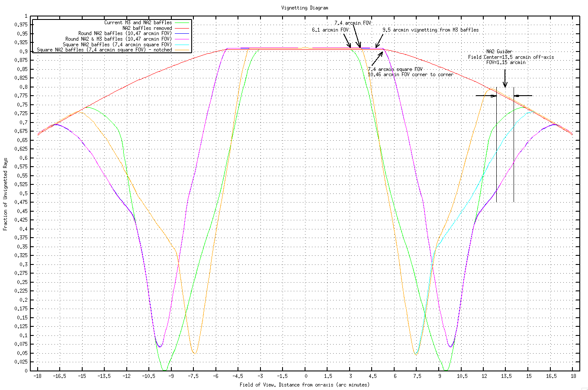588x390 pixels.
Task: Click y-axis tick label '0.25'
Action: [22, 282]
